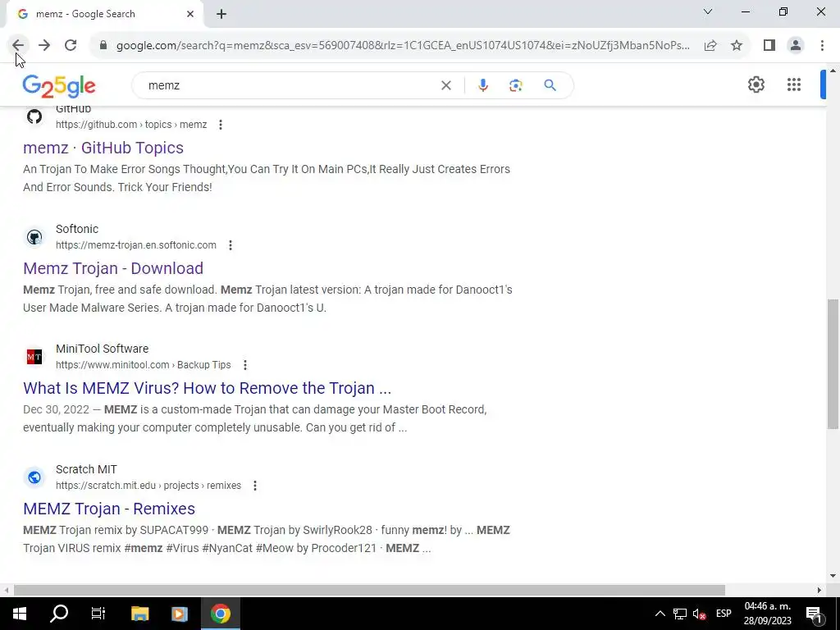Open Google quick settings gear
This screenshot has width=840, height=630.
(756, 84)
